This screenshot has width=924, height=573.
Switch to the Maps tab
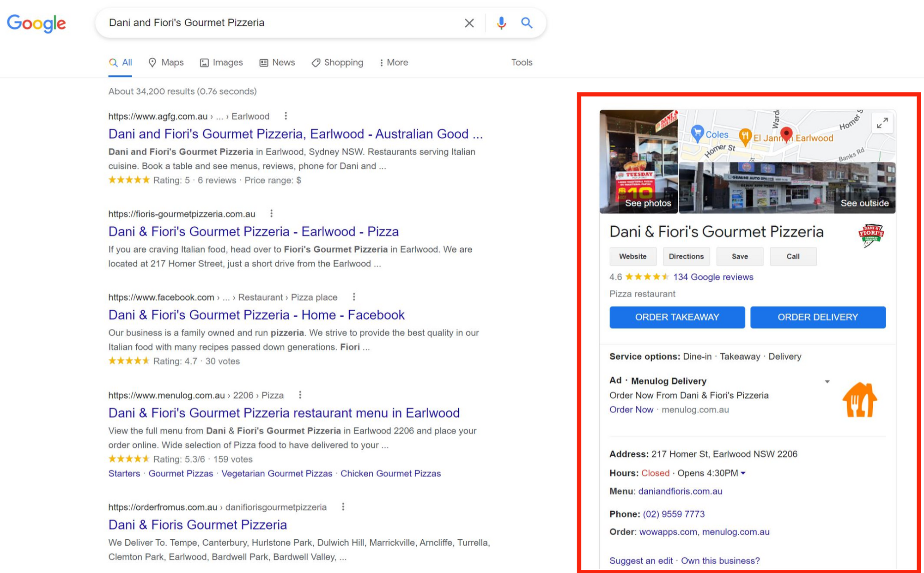166,62
